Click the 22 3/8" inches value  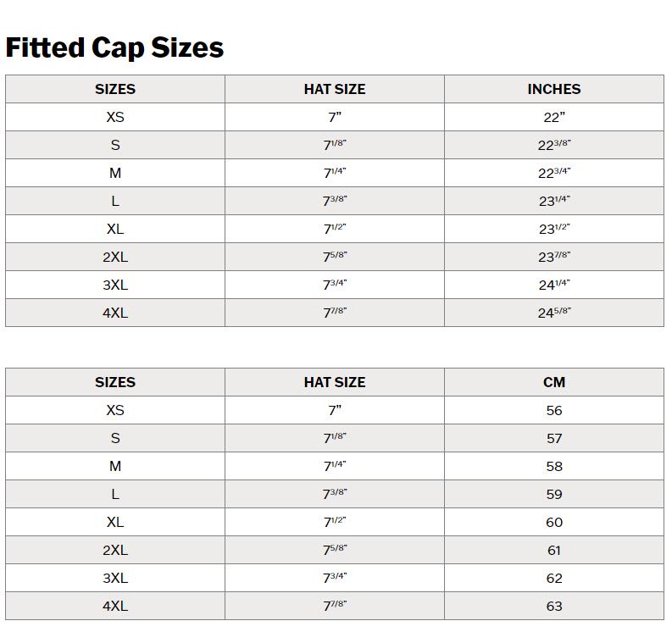pos(554,145)
